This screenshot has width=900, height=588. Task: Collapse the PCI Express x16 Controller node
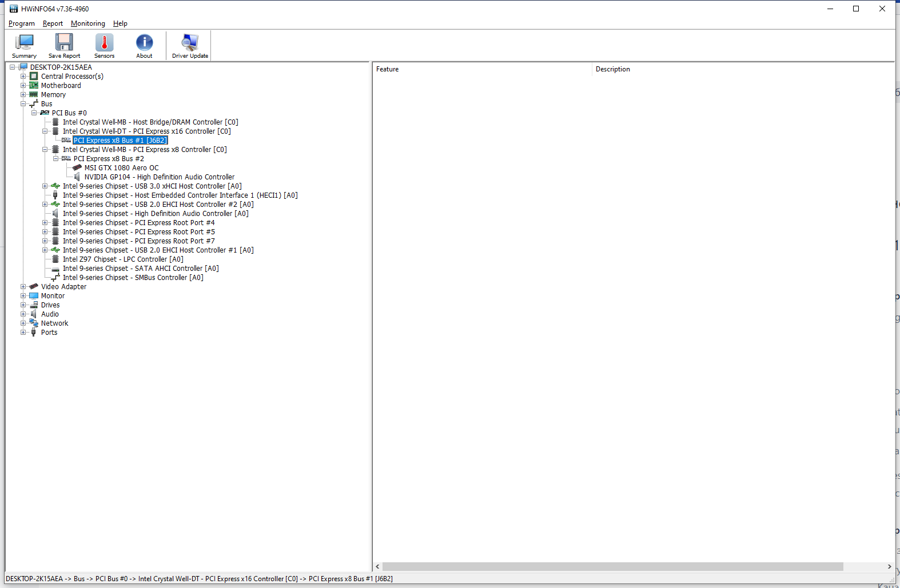click(x=45, y=131)
